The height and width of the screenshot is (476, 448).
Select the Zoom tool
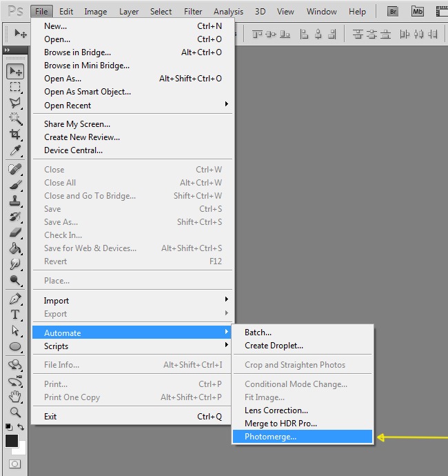[15, 413]
